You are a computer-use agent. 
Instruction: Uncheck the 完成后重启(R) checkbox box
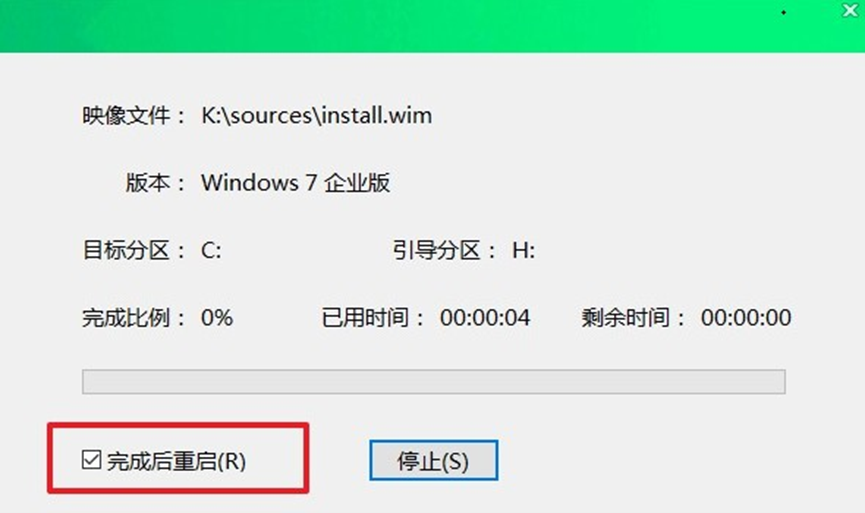(x=91, y=459)
